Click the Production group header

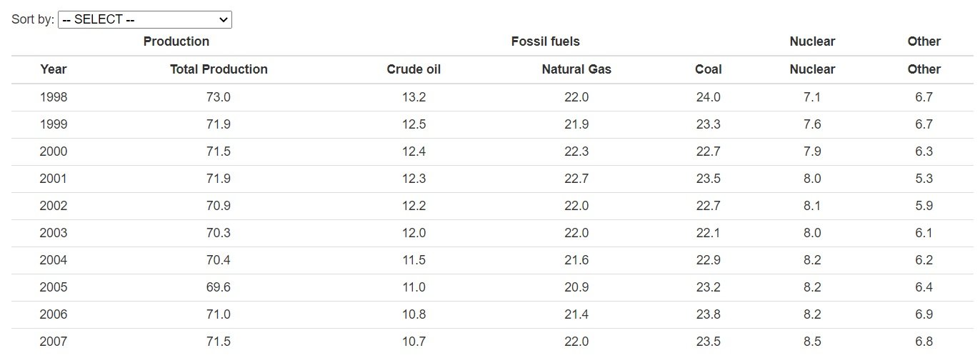(x=176, y=41)
